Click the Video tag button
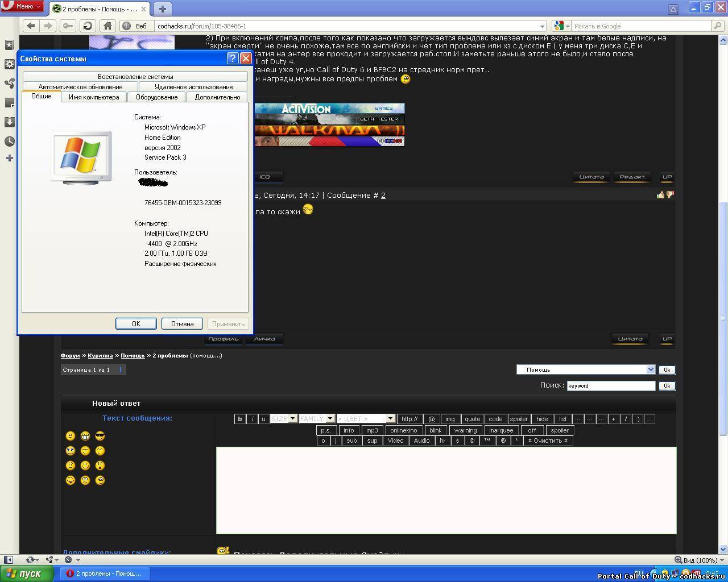Viewport: 728px width, 582px height. (x=395, y=440)
